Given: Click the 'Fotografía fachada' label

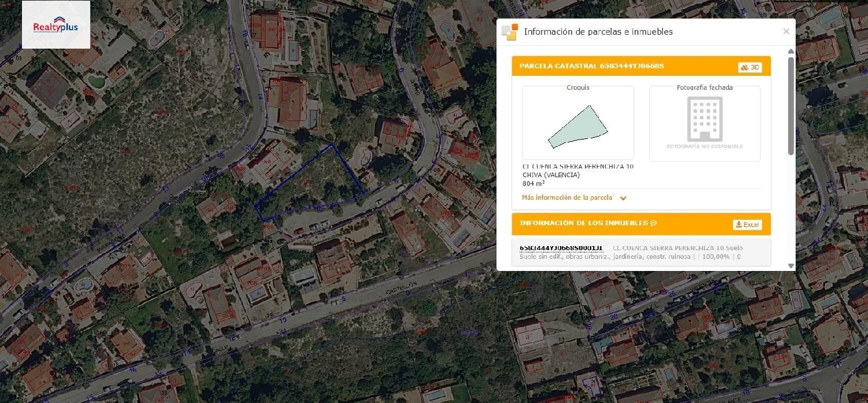Looking at the screenshot, I should coord(704,88).
